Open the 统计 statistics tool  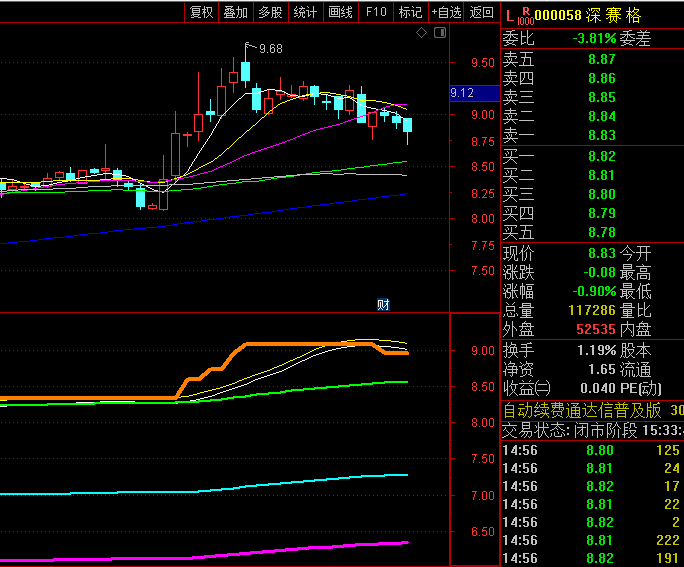point(305,12)
